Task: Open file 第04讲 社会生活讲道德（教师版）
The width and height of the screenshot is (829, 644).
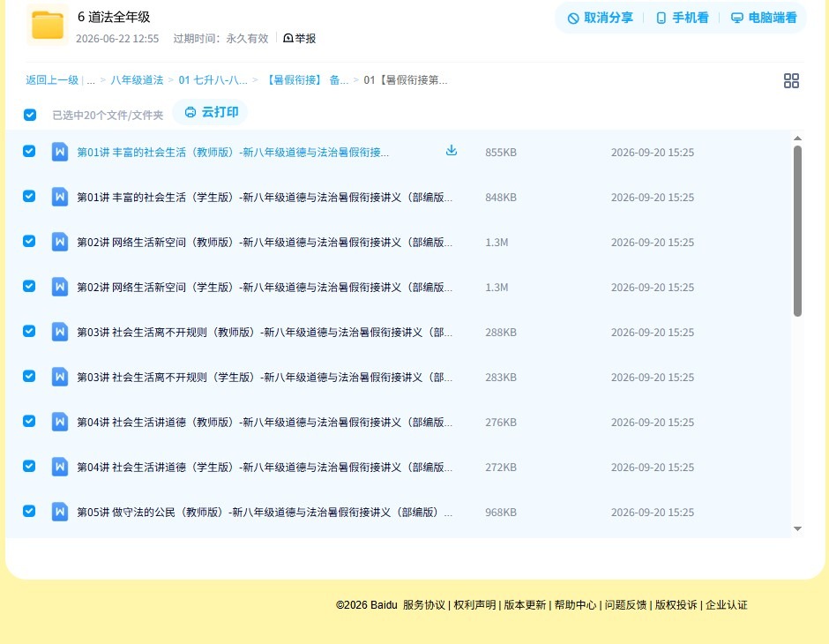Action: pos(265,422)
